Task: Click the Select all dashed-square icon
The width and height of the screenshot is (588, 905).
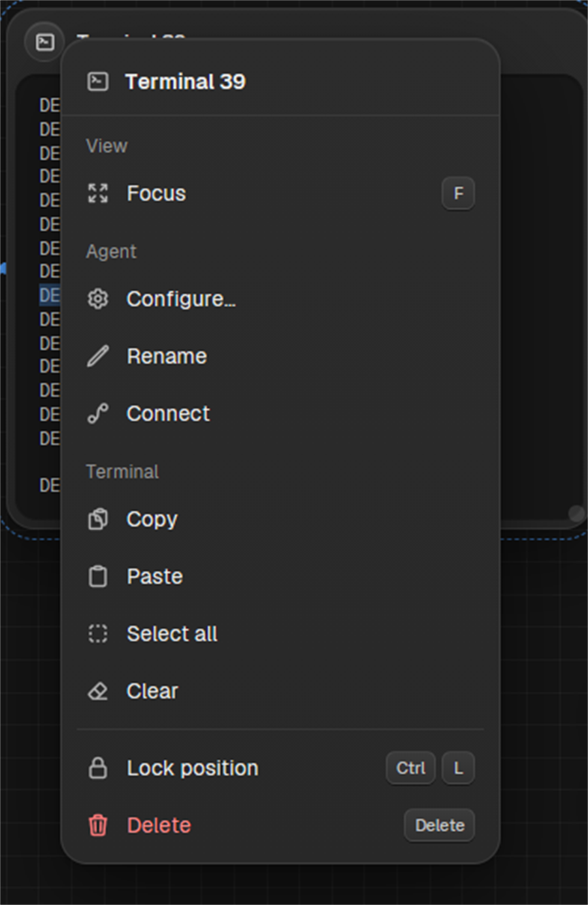Action: pyautogui.click(x=98, y=633)
